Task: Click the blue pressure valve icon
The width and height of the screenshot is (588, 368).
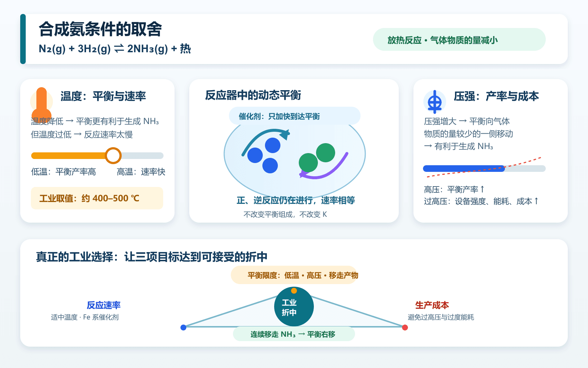Action: 435,102
